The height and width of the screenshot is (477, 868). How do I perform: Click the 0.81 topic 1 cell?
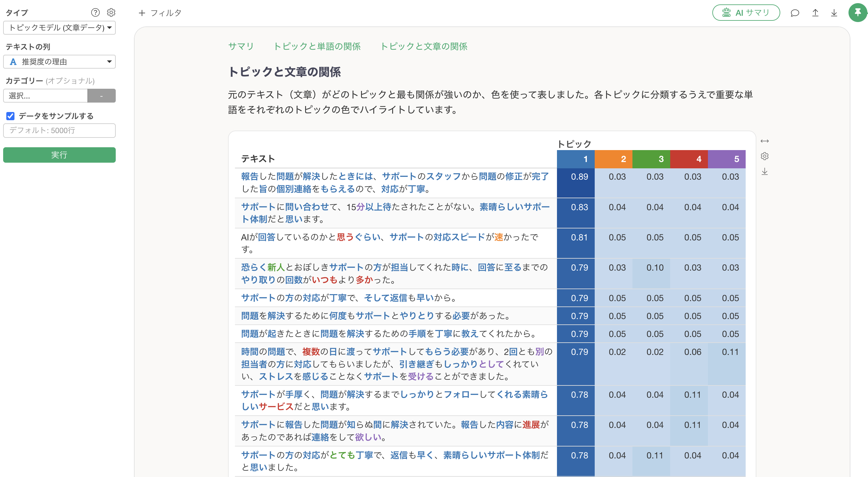point(576,244)
